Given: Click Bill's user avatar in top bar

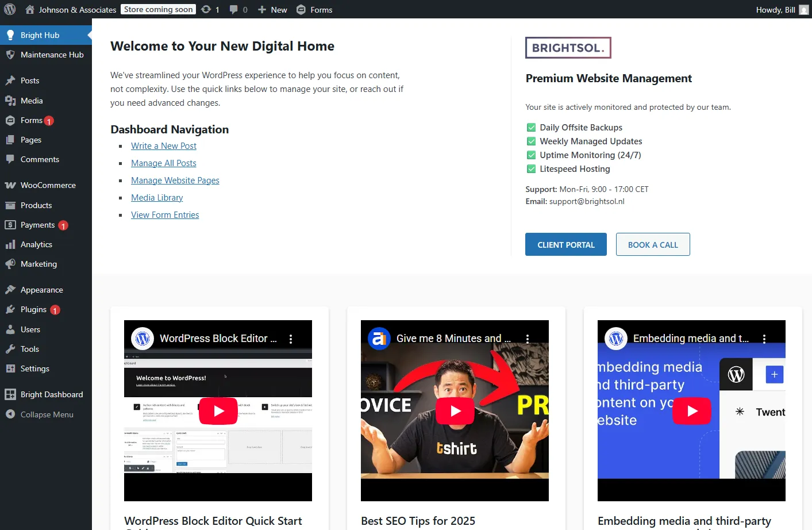Looking at the screenshot, I should [803, 10].
